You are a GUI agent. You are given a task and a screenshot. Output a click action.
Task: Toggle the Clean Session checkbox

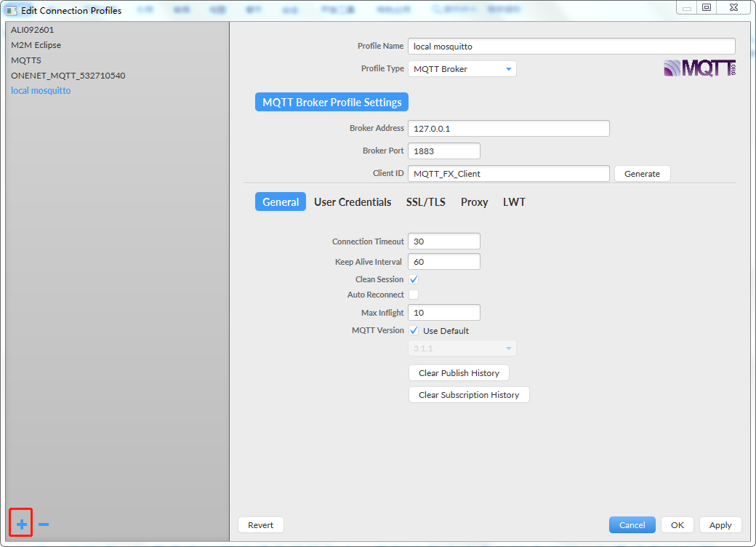click(414, 279)
